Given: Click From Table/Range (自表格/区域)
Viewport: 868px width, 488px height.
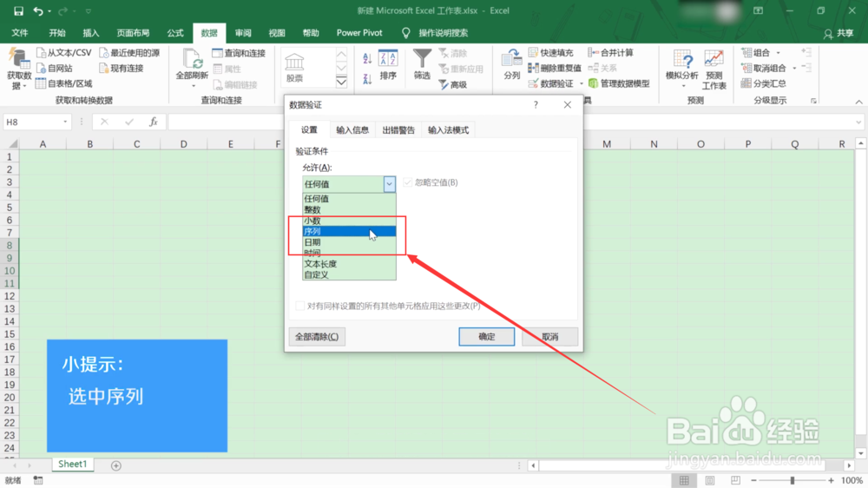Looking at the screenshot, I should tap(63, 83).
